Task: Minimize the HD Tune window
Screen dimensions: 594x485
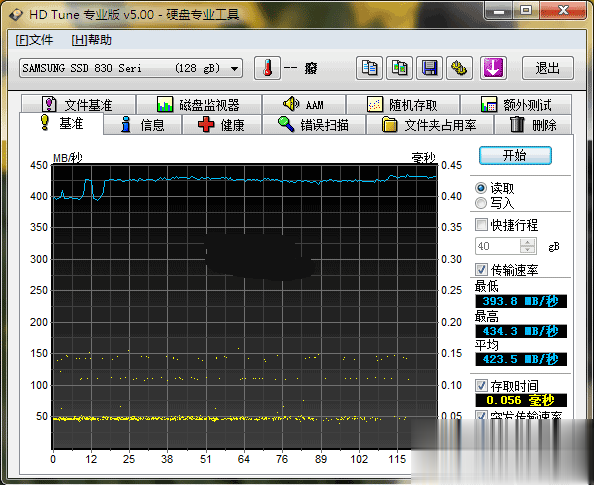Action: coord(499,11)
